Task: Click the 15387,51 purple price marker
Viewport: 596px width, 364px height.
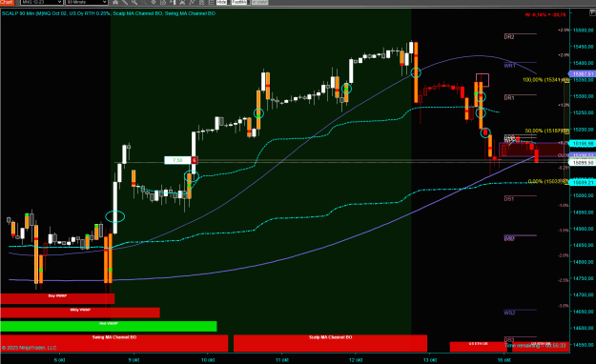Action: coord(582,73)
